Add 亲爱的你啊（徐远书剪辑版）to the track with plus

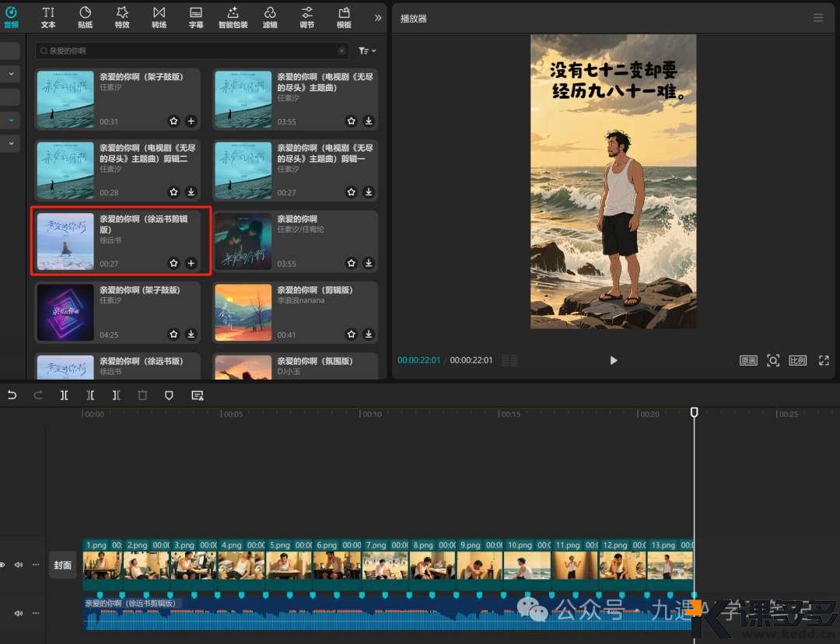191,264
